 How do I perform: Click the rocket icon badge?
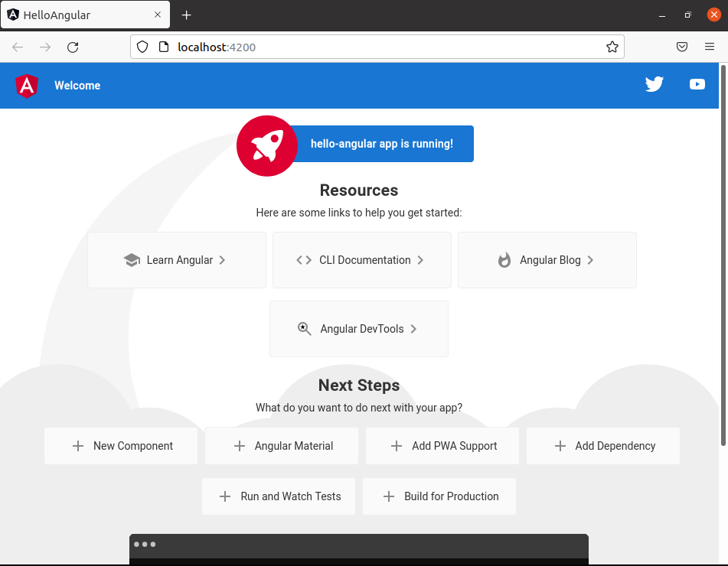point(266,145)
